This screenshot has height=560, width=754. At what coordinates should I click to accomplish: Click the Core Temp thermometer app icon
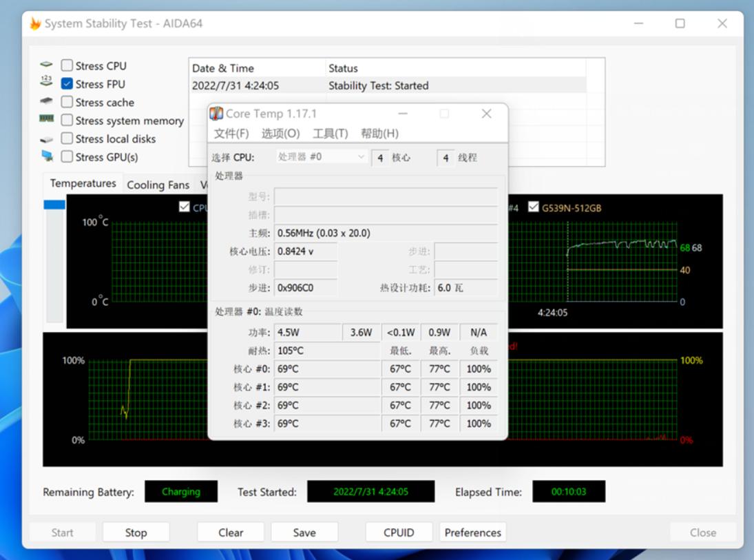216,114
